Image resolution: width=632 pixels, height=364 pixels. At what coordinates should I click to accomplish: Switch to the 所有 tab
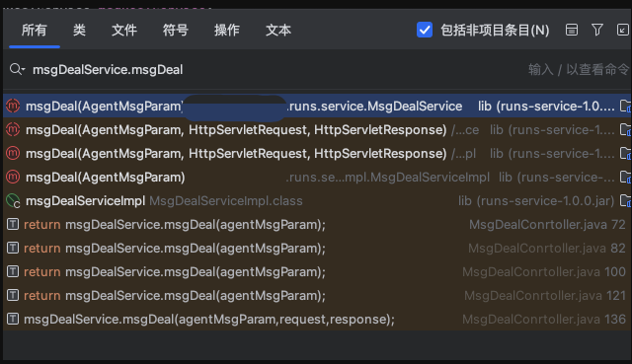(35, 31)
